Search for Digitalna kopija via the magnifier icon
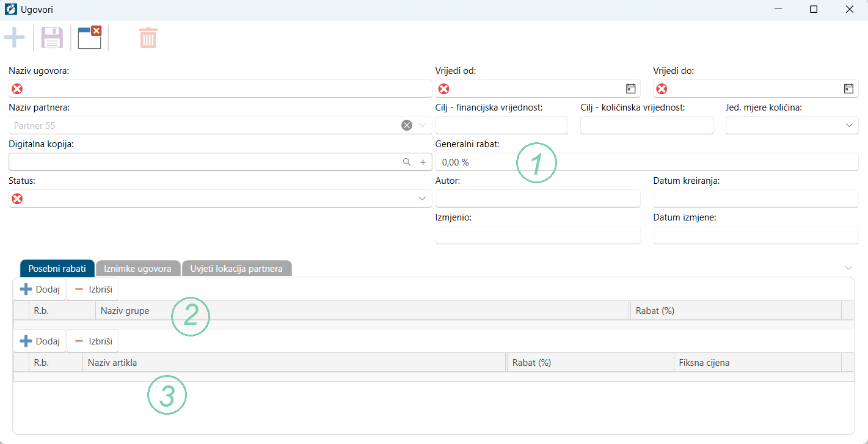868x444 pixels. click(407, 162)
